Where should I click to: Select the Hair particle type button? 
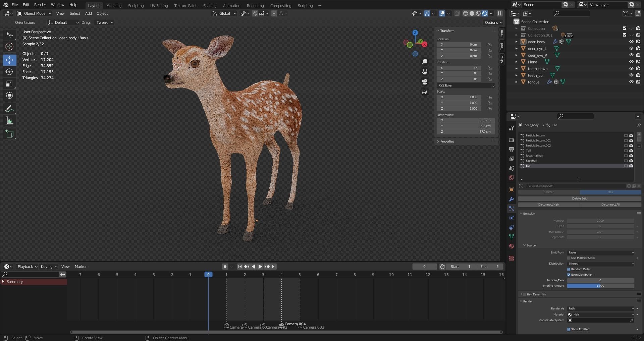tap(610, 192)
